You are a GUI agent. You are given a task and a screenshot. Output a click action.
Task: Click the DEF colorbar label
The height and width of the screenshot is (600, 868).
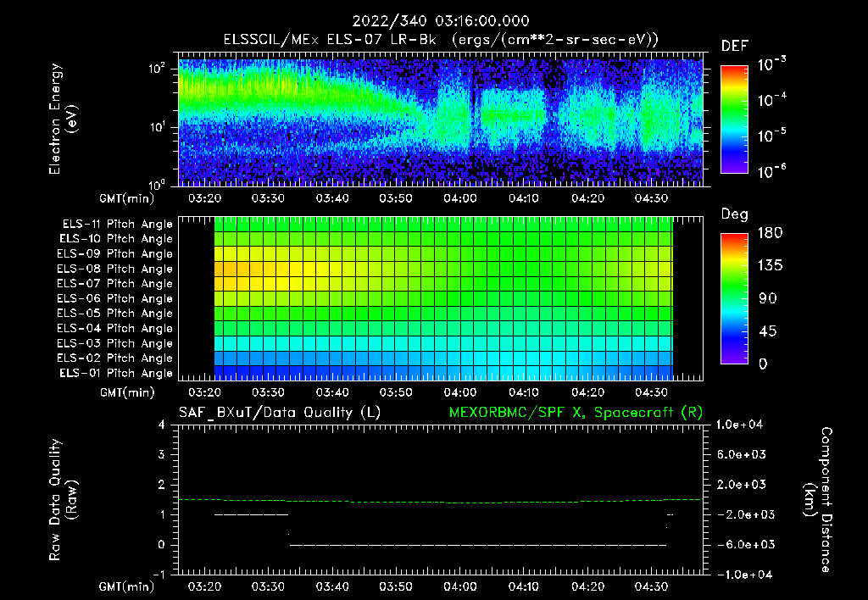coord(734,46)
